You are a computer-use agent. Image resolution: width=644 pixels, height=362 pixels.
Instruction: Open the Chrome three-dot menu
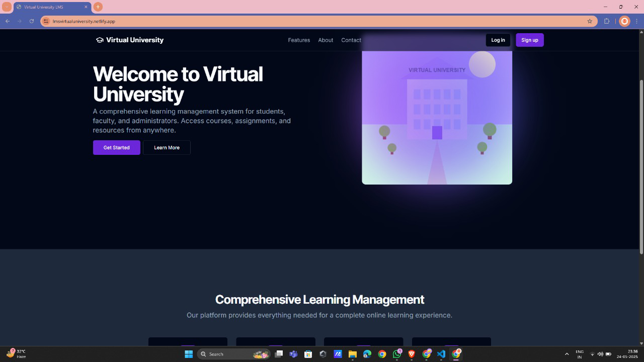[x=637, y=21]
